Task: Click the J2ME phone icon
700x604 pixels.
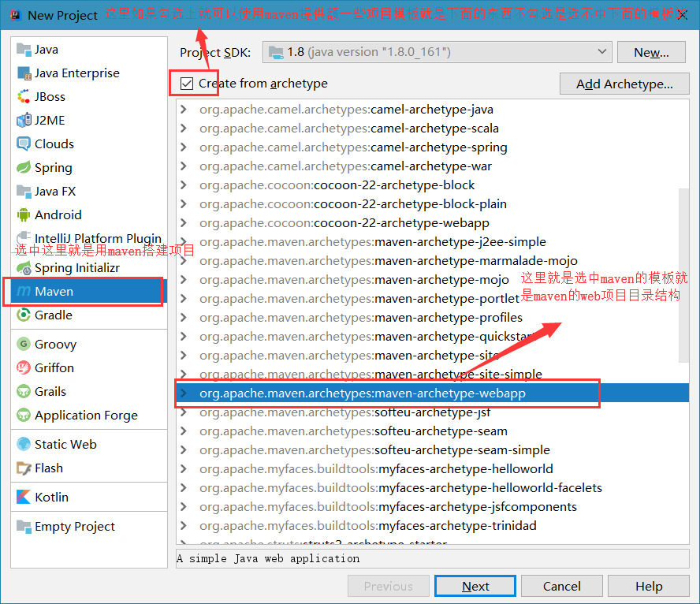Action: (24, 120)
